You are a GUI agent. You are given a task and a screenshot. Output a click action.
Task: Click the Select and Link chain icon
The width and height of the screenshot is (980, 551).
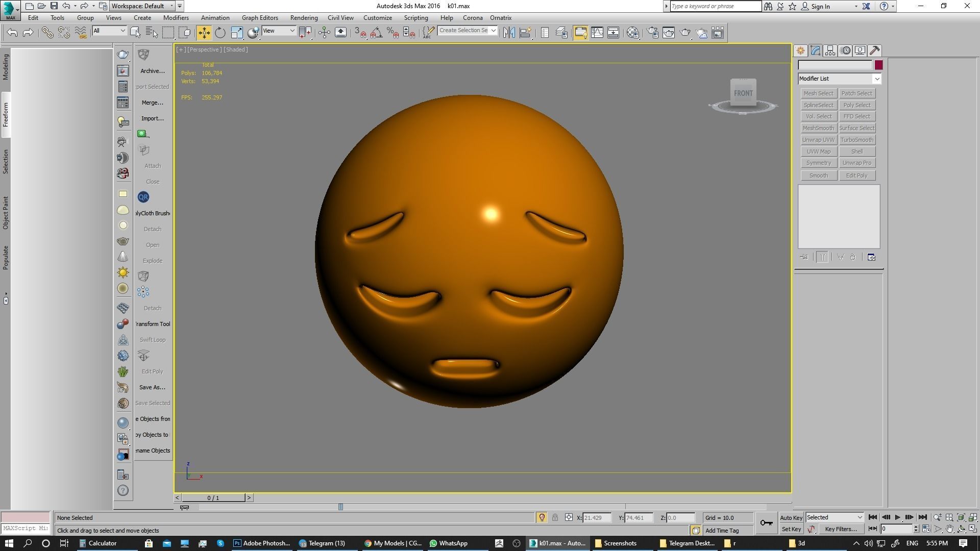[x=47, y=33]
